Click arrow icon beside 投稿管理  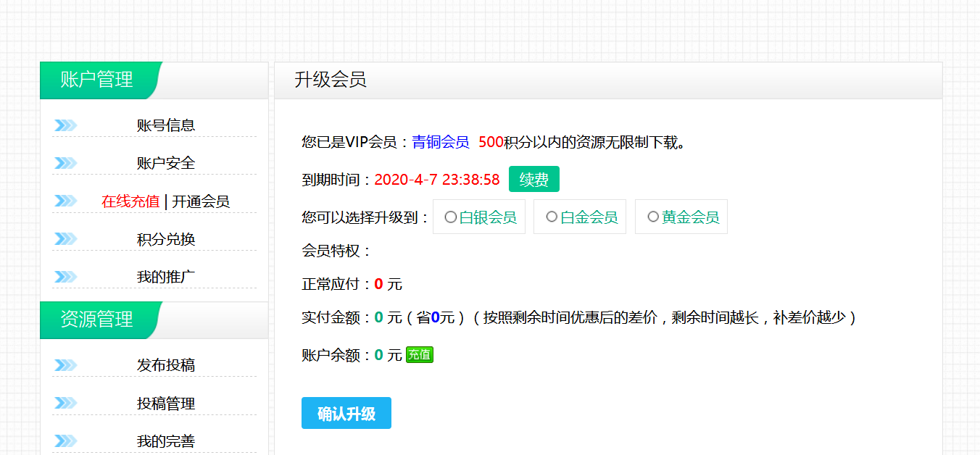tap(65, 403)
